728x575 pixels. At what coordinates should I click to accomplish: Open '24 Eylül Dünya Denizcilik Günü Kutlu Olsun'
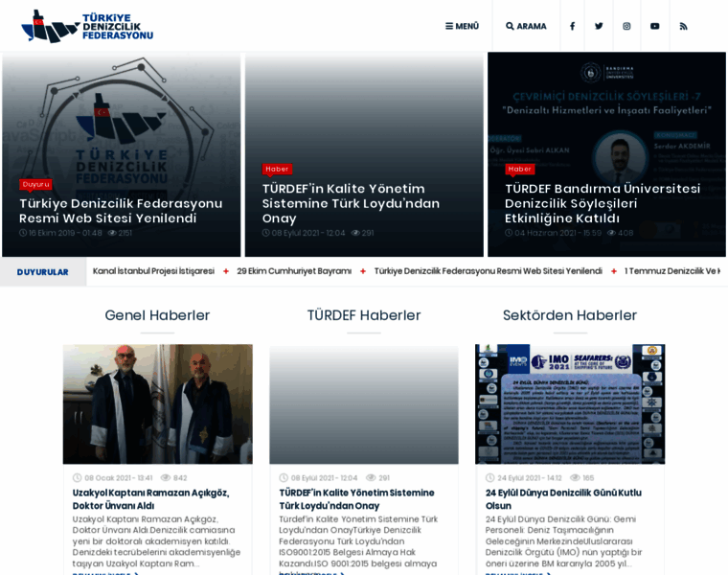[x=563, y=499]
